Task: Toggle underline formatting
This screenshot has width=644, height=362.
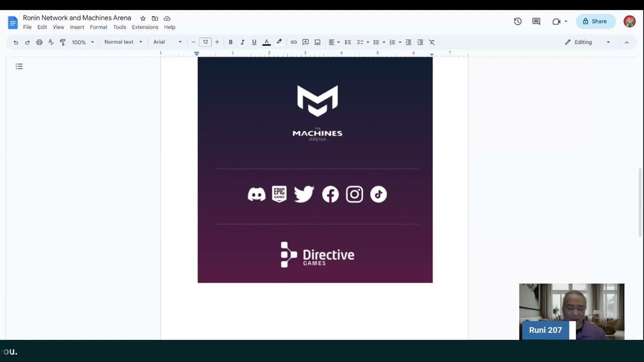Action: (254, 42)
